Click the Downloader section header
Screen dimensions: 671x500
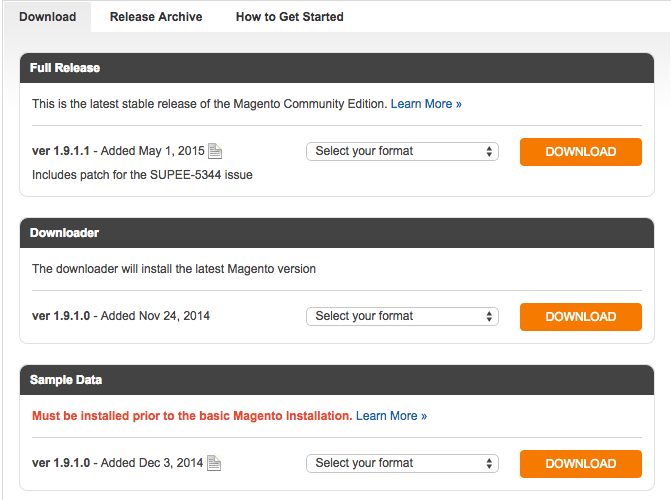337,233
